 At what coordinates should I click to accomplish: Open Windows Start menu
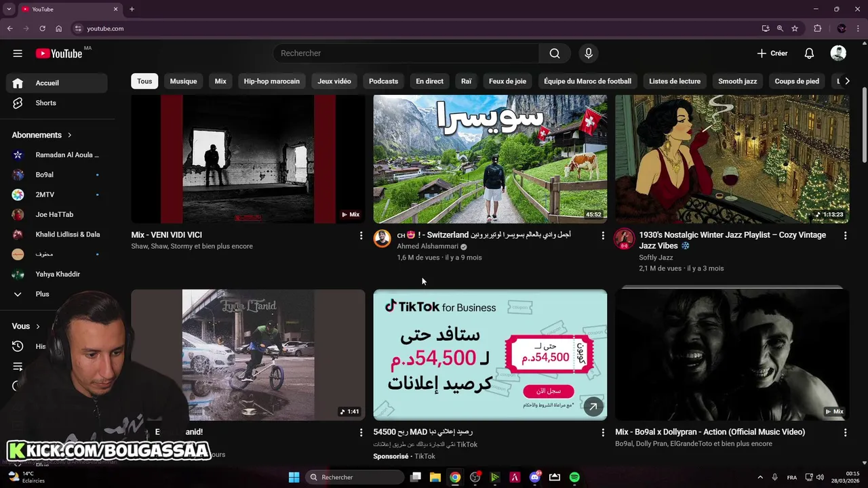pos(294,477)
